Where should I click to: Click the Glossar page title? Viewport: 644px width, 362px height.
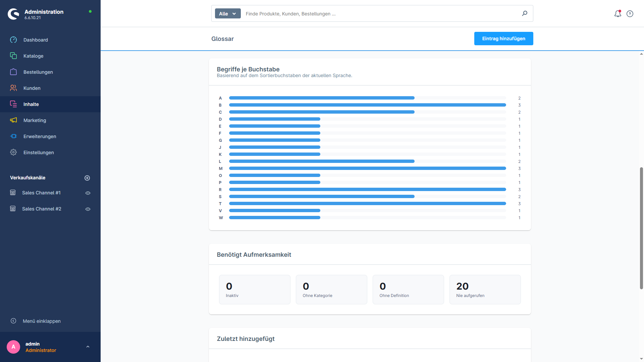[222, 39]
